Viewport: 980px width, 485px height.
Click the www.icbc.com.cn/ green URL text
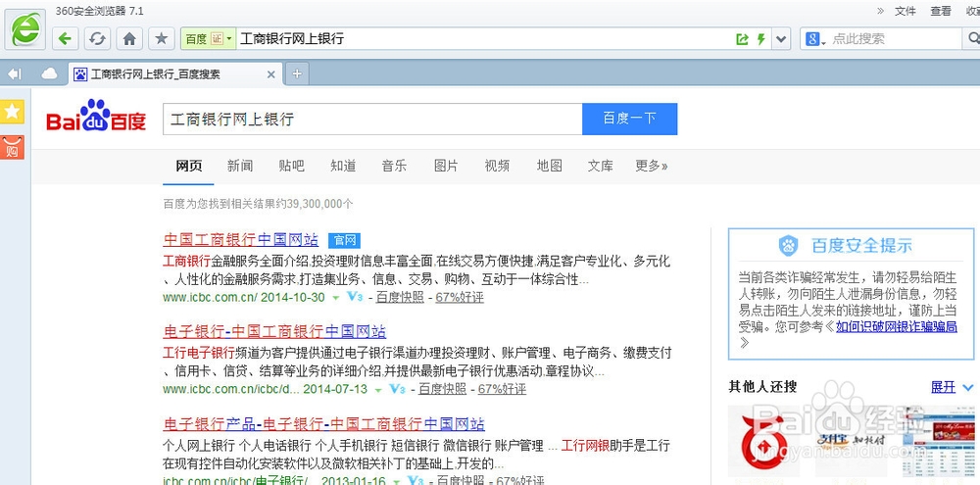(210, 298)
